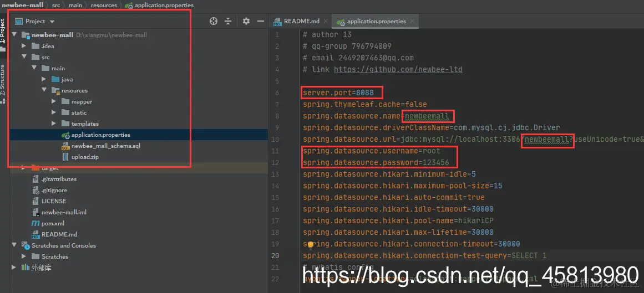Image resolution: width=644 pixels, height=293 pixels.
Task: Click application.properties in breadcrumb path
Action: pos(164,6)
